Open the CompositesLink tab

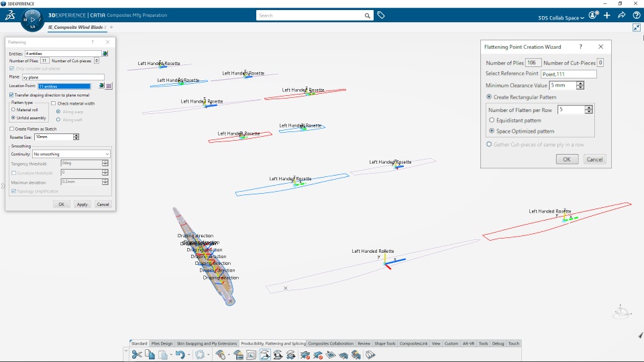pos(414,343)
